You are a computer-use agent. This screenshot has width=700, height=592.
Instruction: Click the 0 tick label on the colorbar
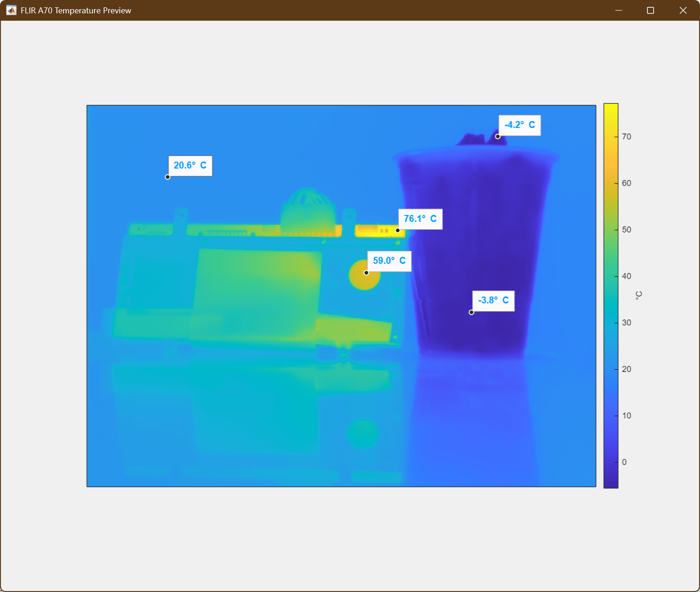tap(624, 462)
